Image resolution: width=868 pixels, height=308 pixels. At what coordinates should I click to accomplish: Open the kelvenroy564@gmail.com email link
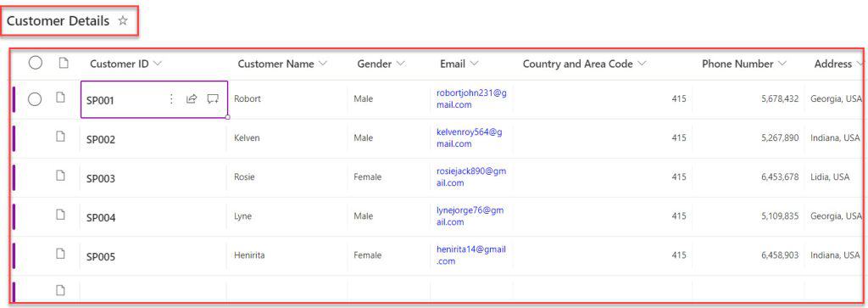coord(469,138)
